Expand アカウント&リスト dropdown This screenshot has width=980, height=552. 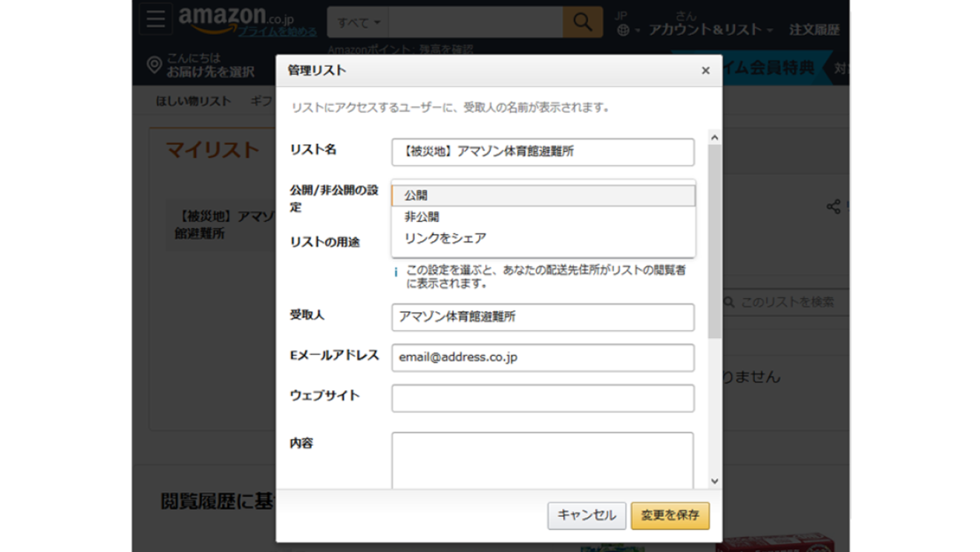[x=710, y=30]
